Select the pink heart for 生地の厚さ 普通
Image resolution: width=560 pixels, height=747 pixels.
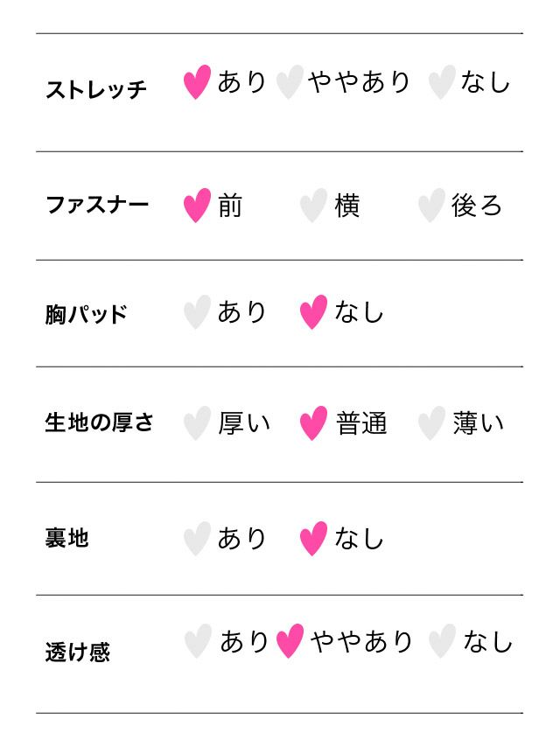tap(313, 423)
